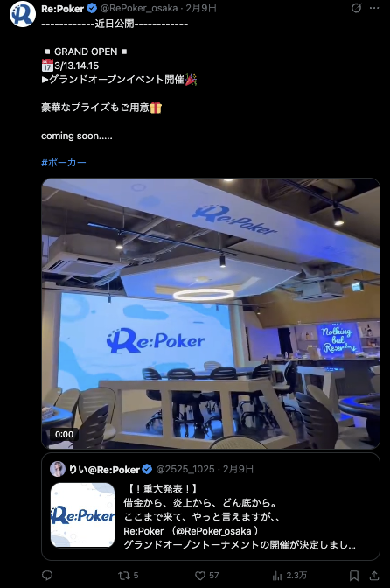Open the #ポーカー hashtag link

(64, 163)
